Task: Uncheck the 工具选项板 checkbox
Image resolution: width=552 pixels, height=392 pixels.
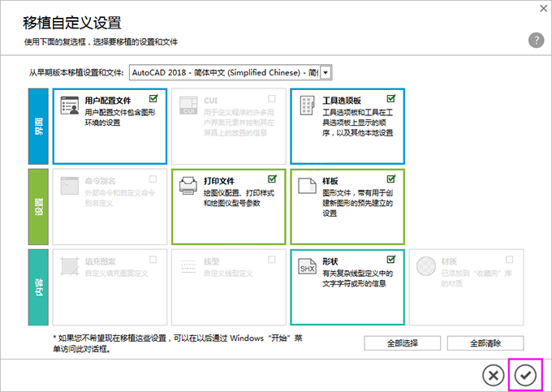Action: [x=391, y=98]
